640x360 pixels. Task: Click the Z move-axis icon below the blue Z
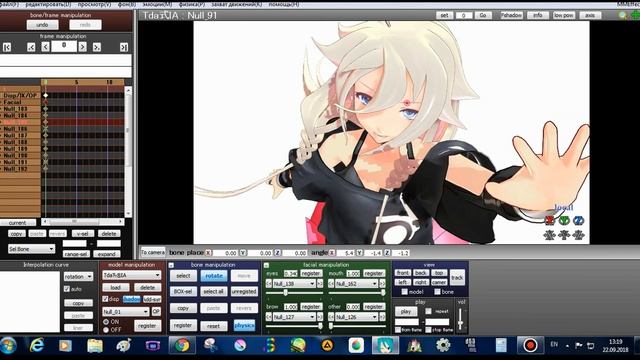pyautogui.click(x=578, y=235)
